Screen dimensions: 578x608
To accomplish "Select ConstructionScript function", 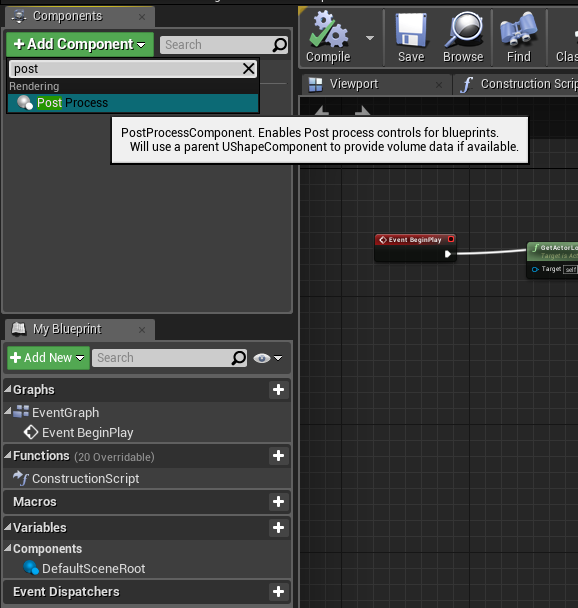I will coord(85,478).
